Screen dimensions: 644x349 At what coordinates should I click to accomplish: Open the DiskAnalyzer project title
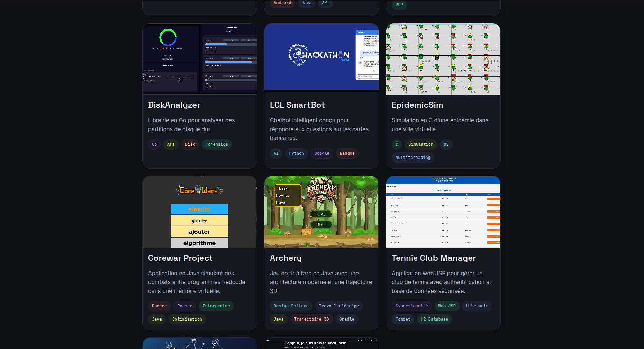tap(174, 105)
